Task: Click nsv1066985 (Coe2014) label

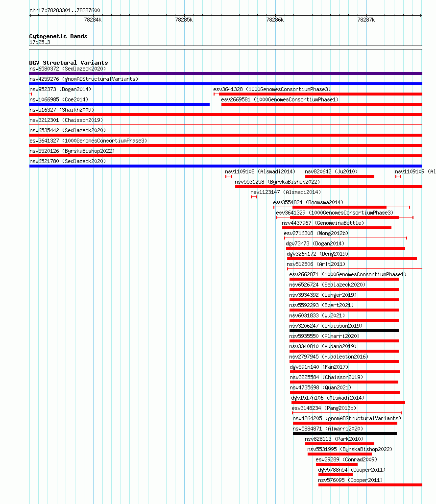Action: coord(58,99)
